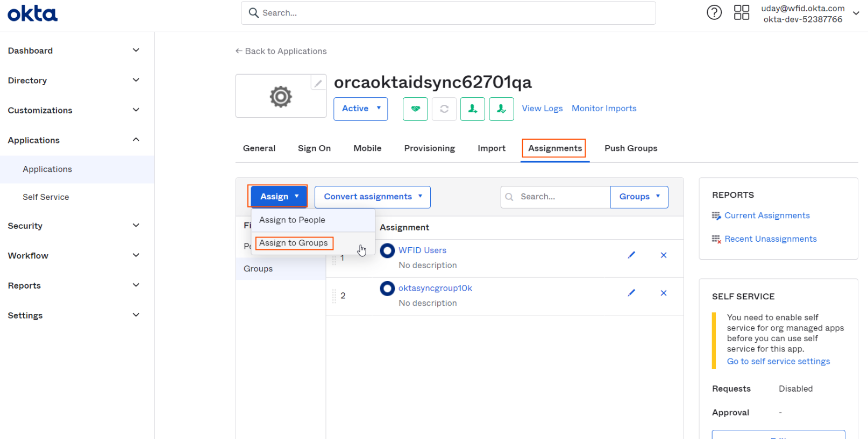868x439 pixels.
Task: Expand the Security sidebar section
Action: [x=136, y=226]
